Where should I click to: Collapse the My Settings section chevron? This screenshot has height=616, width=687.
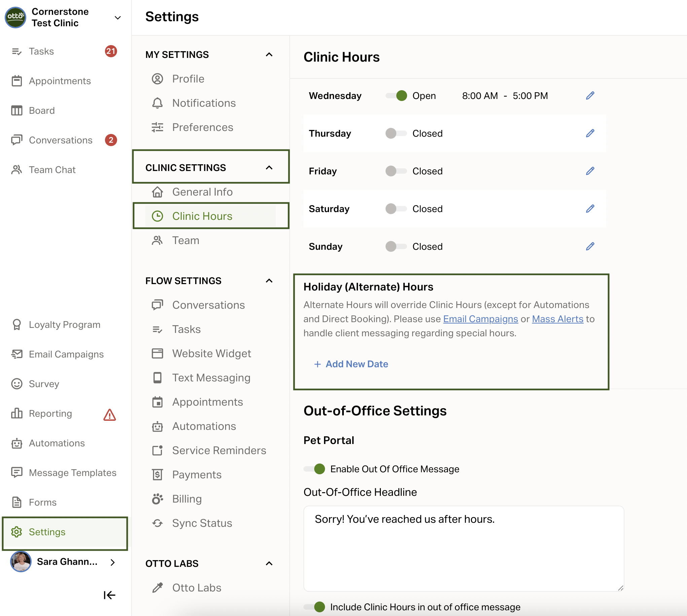[269, 55]
